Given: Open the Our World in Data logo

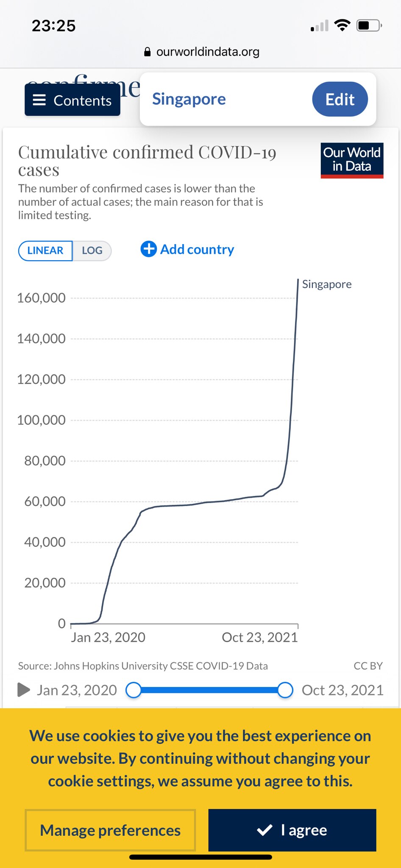Looking at the screenshot, I should 352,160.
